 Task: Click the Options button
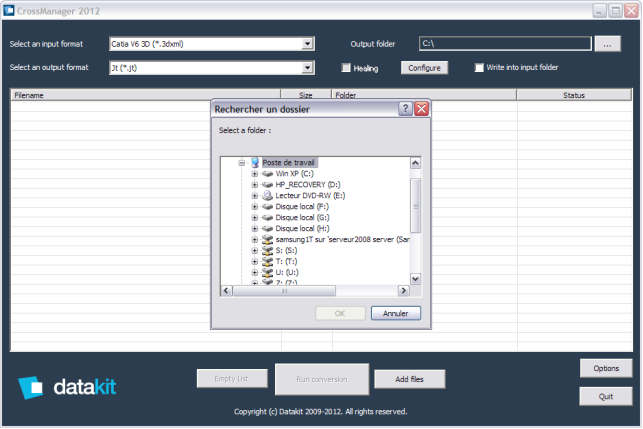tap(606, 368)
